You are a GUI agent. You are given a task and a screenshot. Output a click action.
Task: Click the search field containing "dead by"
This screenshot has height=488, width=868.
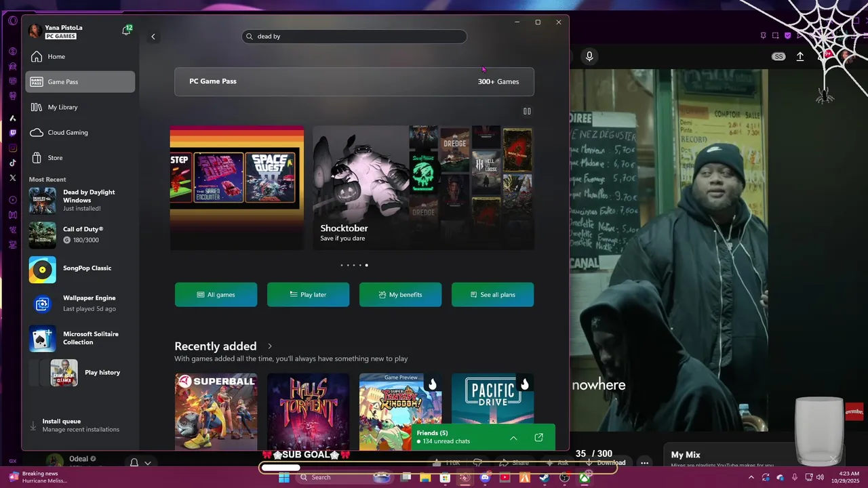click(354, 37)
